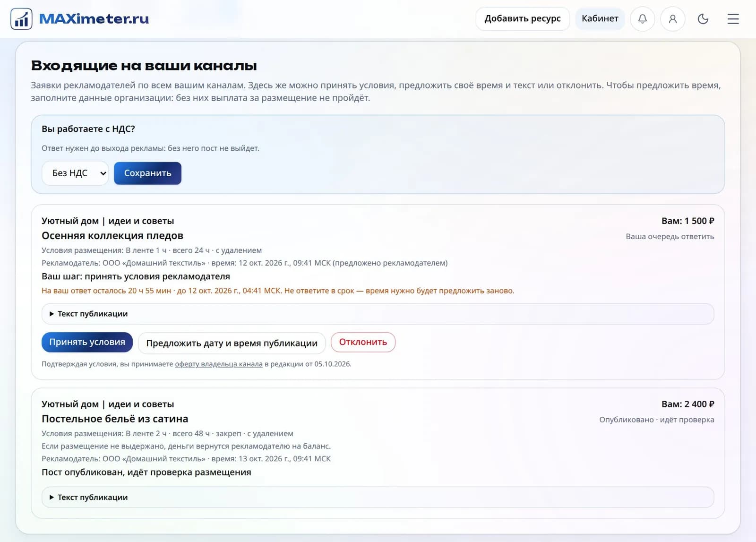Open notifications bell icon

click(643, 19)
